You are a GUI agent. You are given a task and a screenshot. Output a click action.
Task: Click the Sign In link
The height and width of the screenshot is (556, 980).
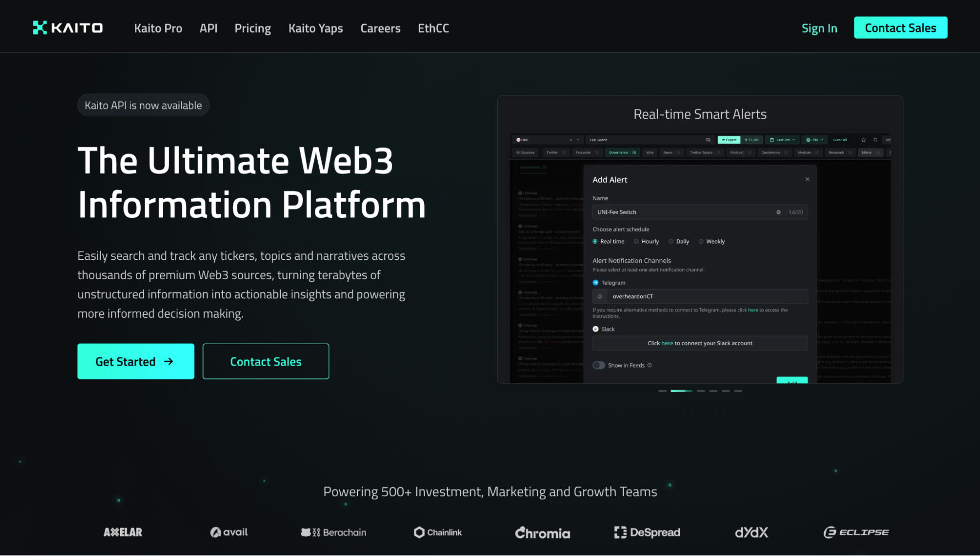[819, 28]
